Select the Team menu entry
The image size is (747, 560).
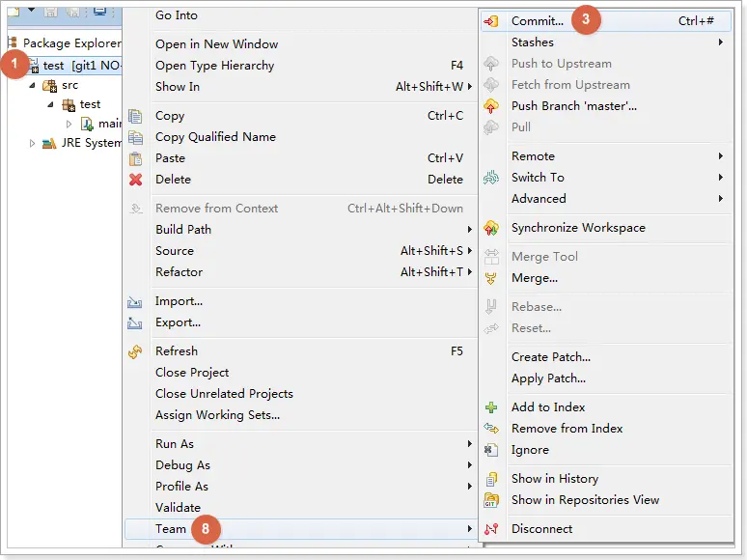tap(300, 529)
